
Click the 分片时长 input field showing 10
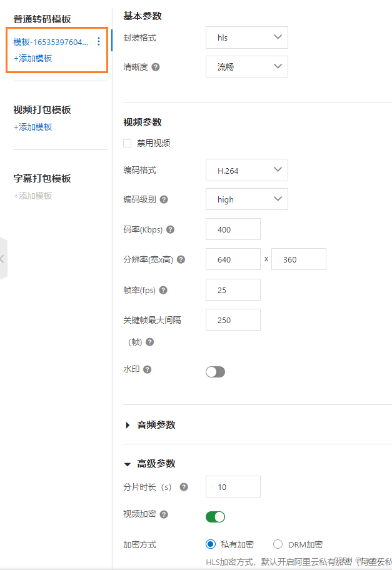click(x=233, y=486)
